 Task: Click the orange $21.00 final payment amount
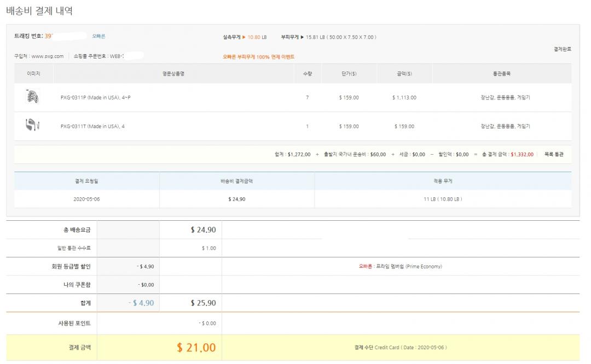[x=196, y=348]
